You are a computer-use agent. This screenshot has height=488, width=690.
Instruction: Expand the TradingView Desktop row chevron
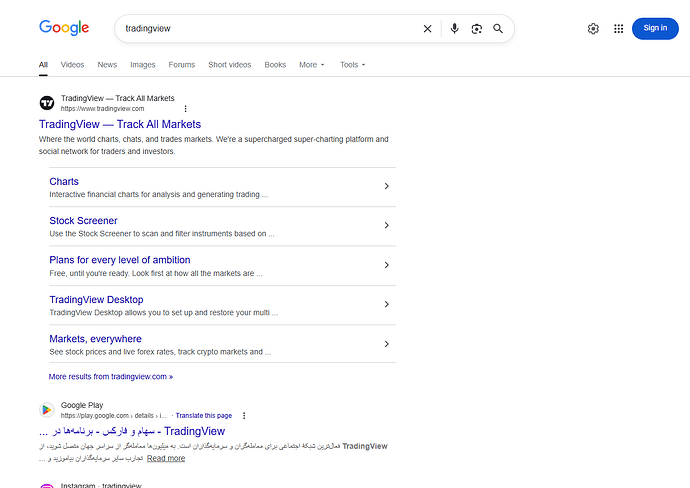tap(386, 304)
